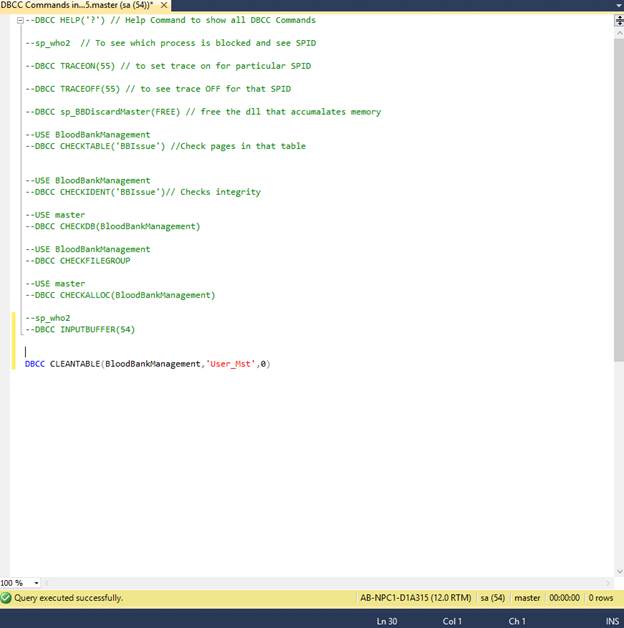Click the DBCC INPUTBUFFER(54) comment line
624x628 pixels.
click(x=80, y=330)
